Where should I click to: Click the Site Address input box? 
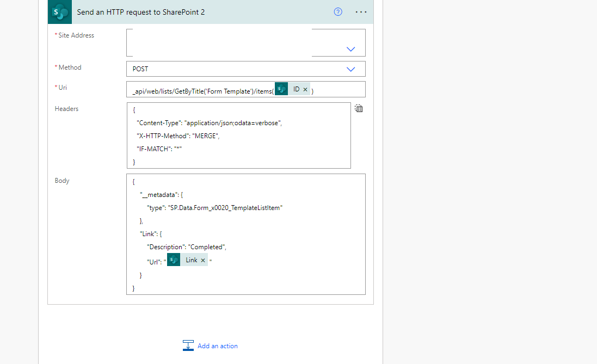pos(246,42)
